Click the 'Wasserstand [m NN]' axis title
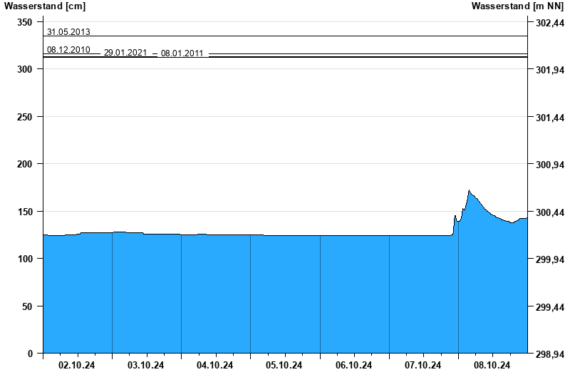The width and height of the screenshot is (570, 392). point(519,6)
